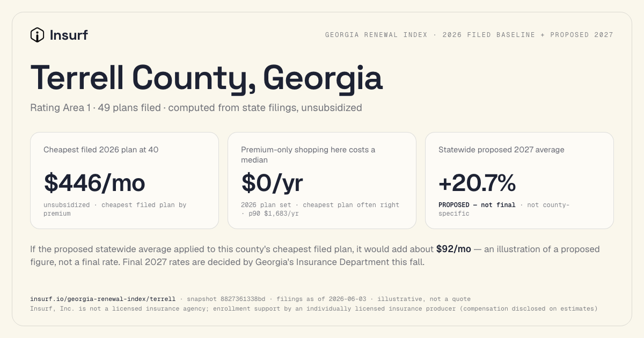The height and width of the screenshot is (338, 644).
Task: Click the Georgia Renewal Index header label
Action: tap(469, 35)
